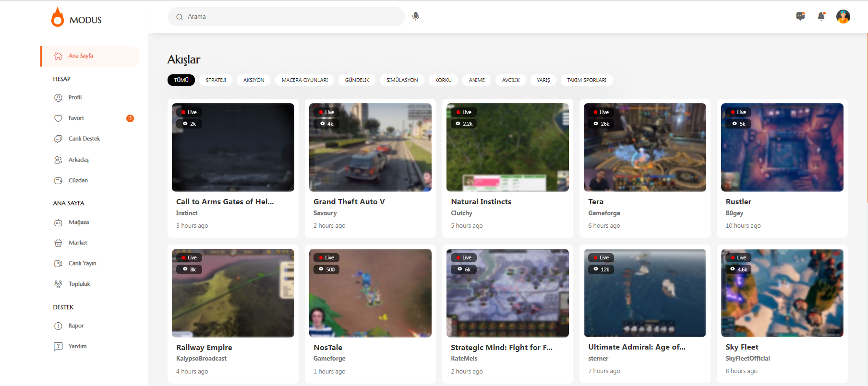Click the Profil person icon
This screenshot has width=868, height=386.
pyautogui.click(x=58, y=98)
